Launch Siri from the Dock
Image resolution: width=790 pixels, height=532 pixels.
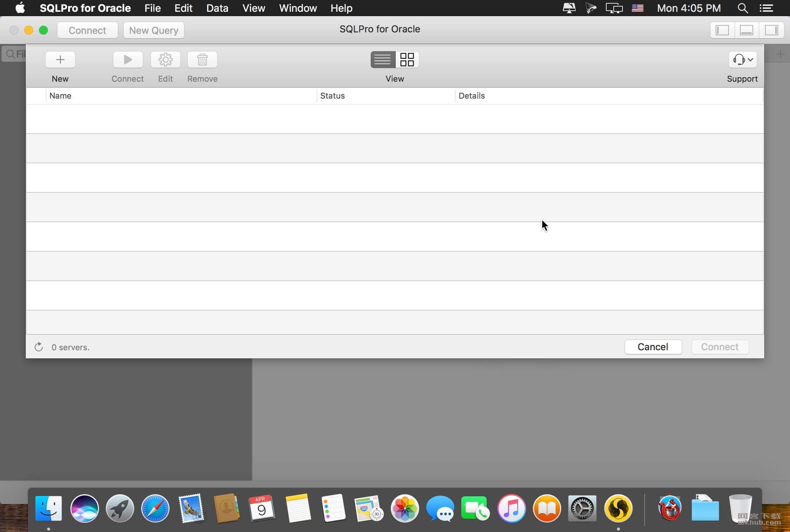[x=85, y=508]
